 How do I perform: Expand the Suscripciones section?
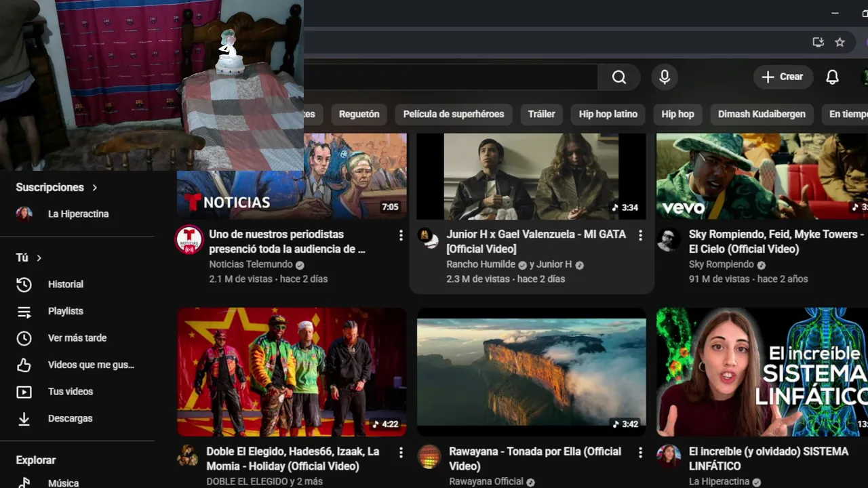[x=57, y=187]
